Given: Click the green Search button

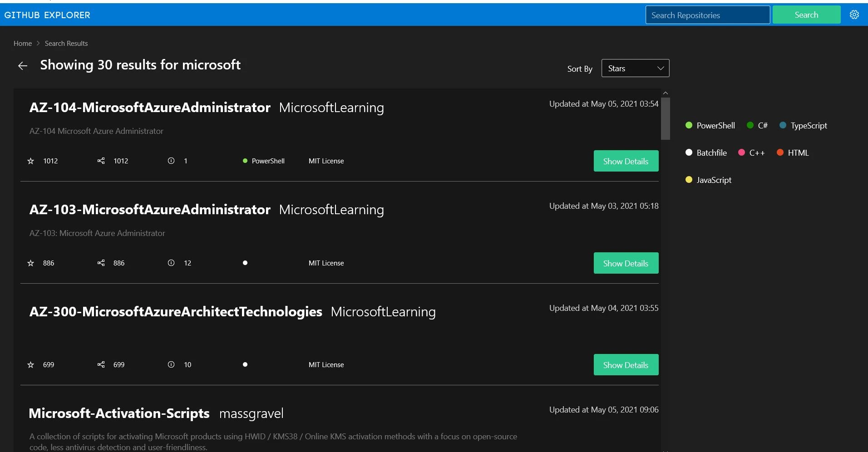Looking at the screenshot, I should tap(806, 15).
